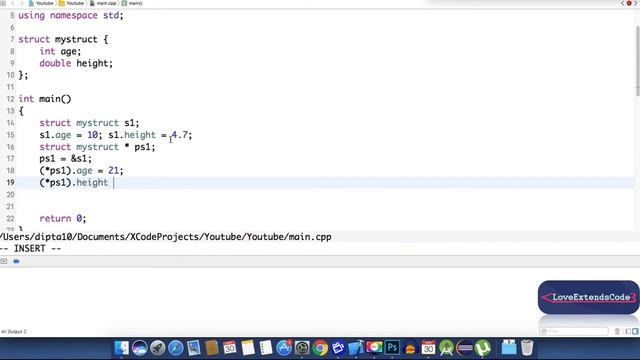Image resolution: width=640 pixels, height=360 pixels.
Task: Open the second Calendar icon near Android Studio
Action: click(428, 348)
